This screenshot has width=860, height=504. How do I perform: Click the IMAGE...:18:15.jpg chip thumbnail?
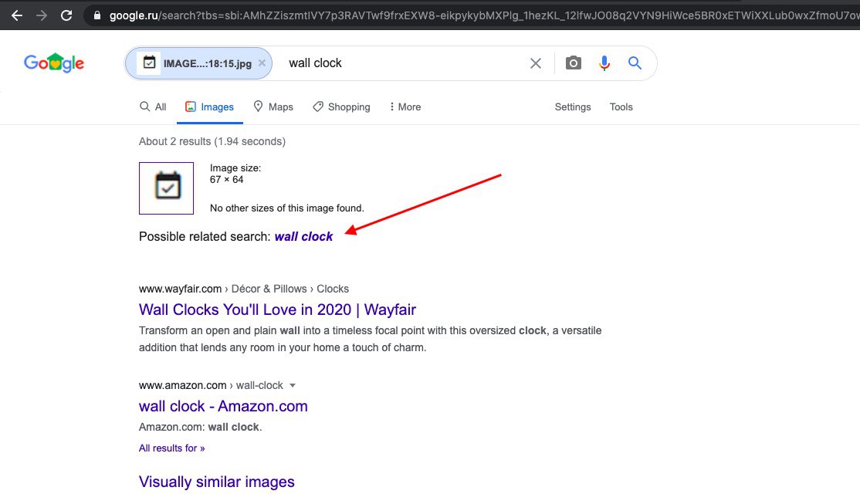(x=149, y=63)
